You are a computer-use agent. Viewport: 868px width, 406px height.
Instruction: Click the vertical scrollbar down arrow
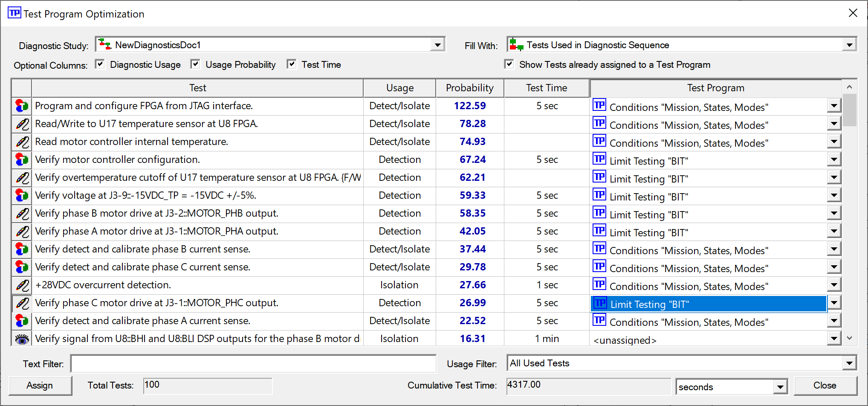point(849,338)
